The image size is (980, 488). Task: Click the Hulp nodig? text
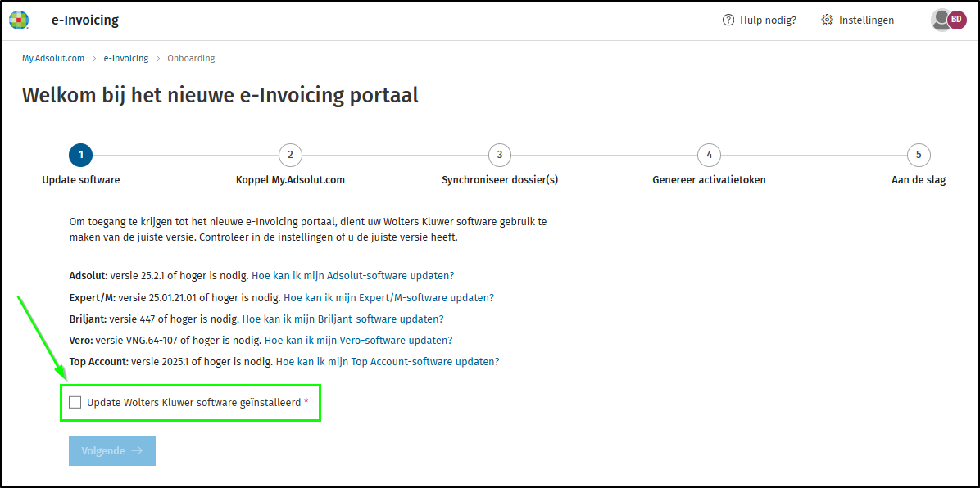[768, 20]
